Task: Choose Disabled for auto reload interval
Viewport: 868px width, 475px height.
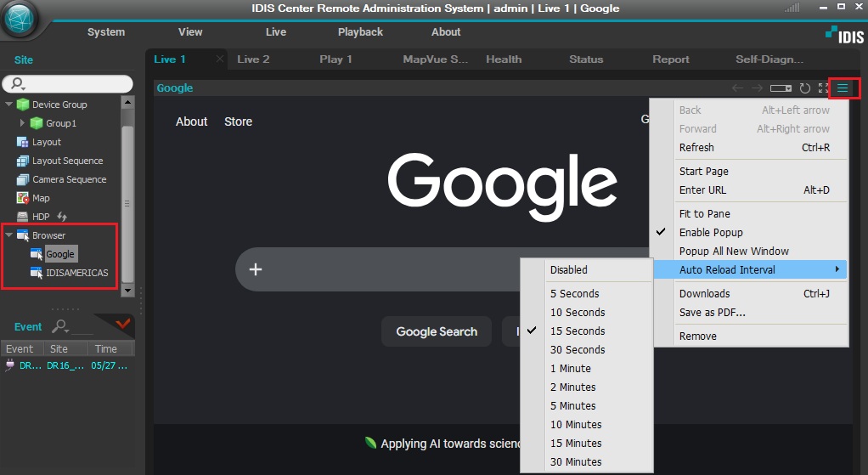Action: coord(568,269)
